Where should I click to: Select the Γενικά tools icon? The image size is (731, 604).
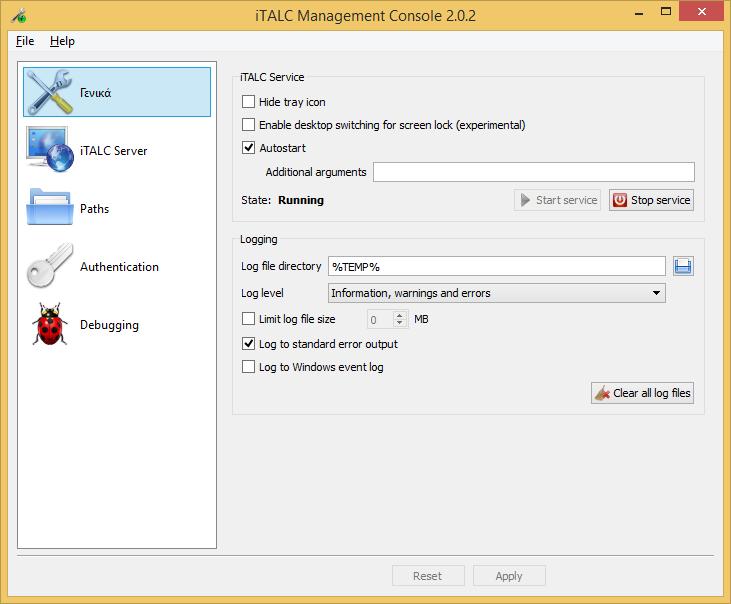[x=50, y=92]
